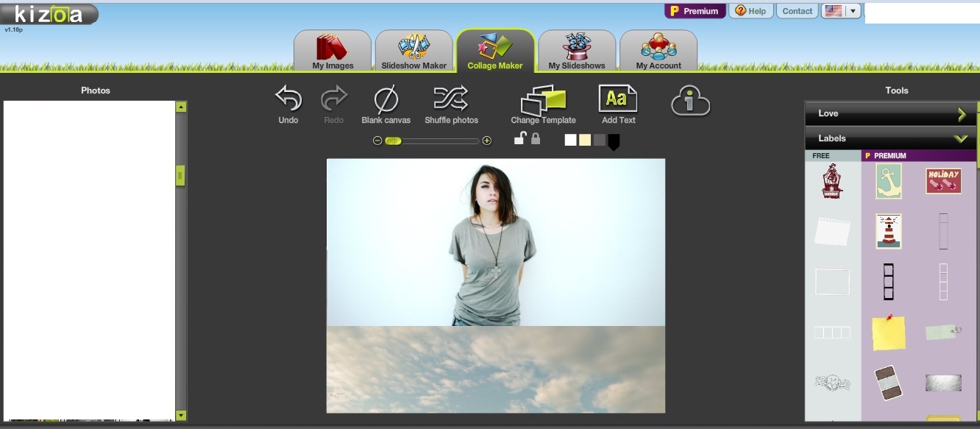The height and width of the screenshot is (429, 980).
Task: Choose the lighthouse stamp label
Action: (x=889, y=232)
